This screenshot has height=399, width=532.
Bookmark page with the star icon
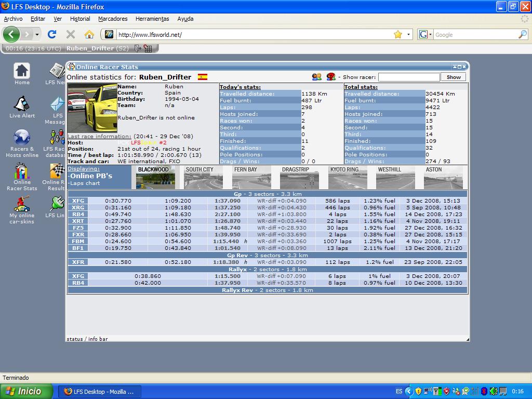tap(398, 34)
